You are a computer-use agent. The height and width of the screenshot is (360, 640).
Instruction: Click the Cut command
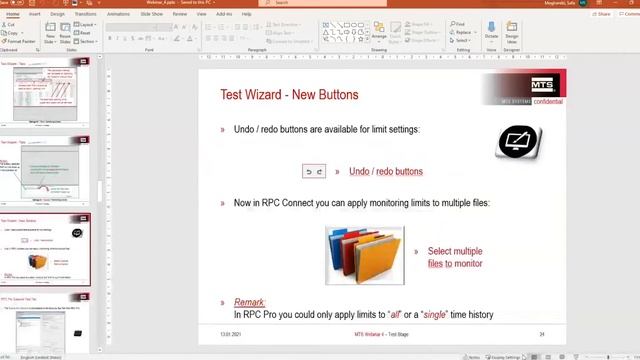click(x=8, y=24)
